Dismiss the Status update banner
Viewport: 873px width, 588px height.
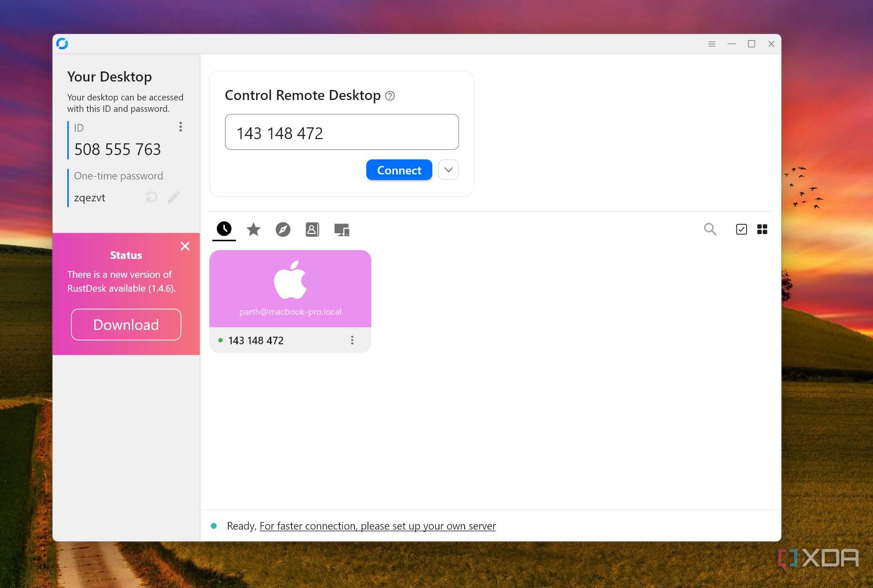click(x=185, y=246)
